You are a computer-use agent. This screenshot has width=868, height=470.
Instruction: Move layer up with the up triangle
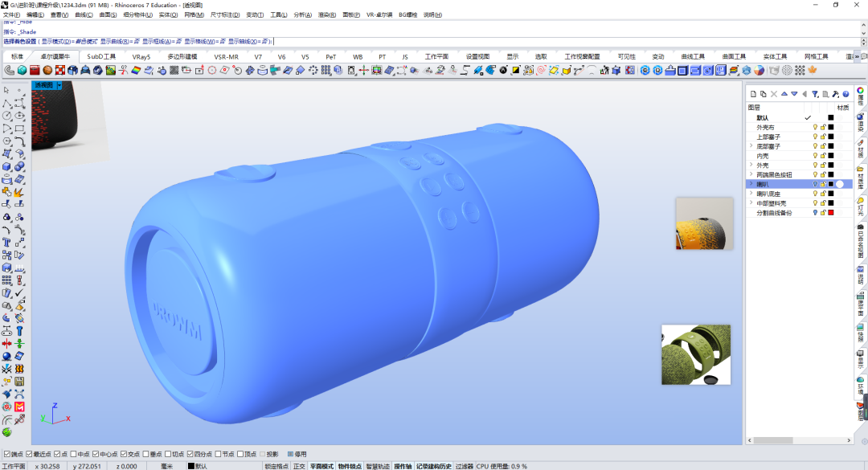[x=784, y=94]
